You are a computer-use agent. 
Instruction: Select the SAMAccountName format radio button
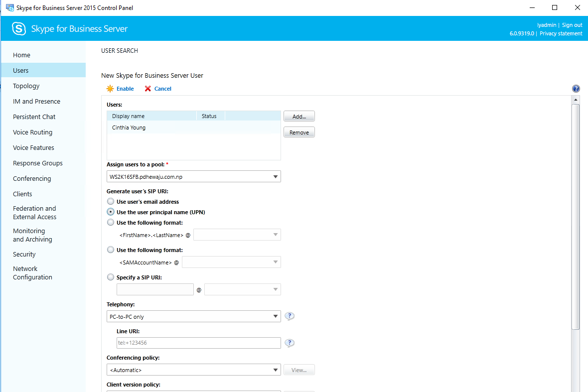pyautogui.click(x=110, y=250)
